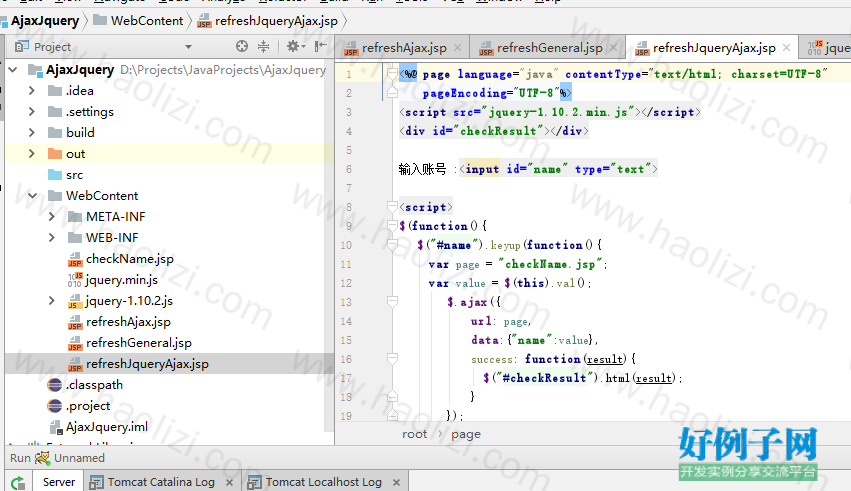Screen dimensions: 851x491
Task: Fold the $.ajax call at line 13
Action: [x=392, y=302]
